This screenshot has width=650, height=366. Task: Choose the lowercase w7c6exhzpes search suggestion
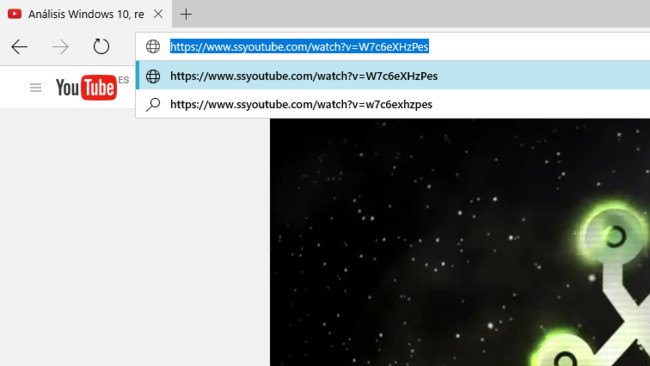click(x=393, y=104)
